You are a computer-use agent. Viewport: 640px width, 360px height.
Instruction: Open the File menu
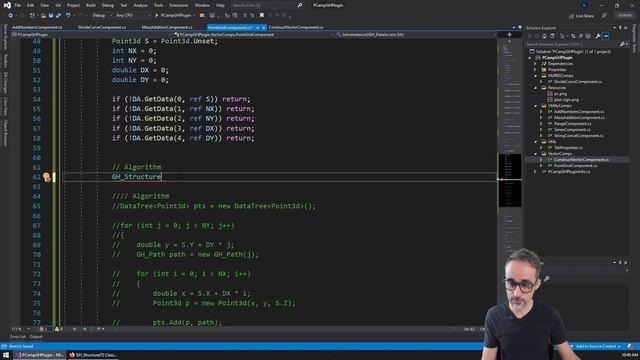18,5
